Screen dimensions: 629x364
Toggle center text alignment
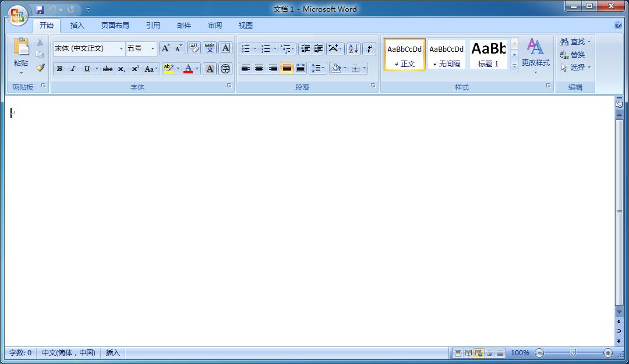(x=259, y=68)
